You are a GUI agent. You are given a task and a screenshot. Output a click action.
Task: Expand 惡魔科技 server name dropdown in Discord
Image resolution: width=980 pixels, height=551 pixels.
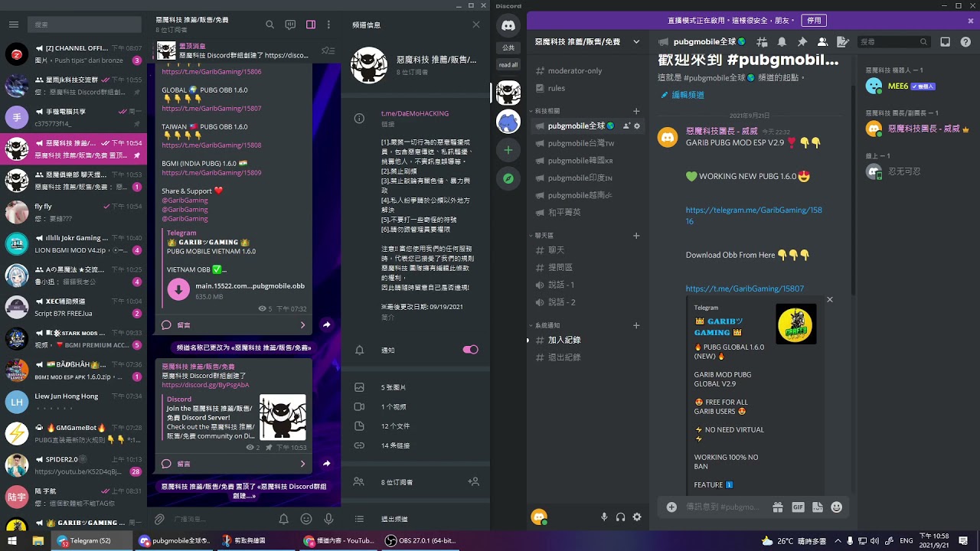pos(635,41)
